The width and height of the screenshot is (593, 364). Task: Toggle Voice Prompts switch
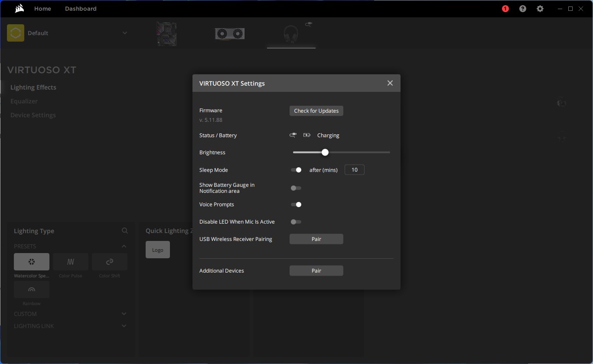(296, 205)
